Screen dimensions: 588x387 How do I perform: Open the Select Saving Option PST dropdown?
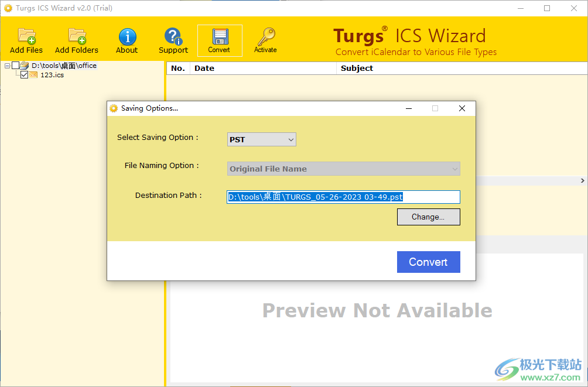[261, 139]
